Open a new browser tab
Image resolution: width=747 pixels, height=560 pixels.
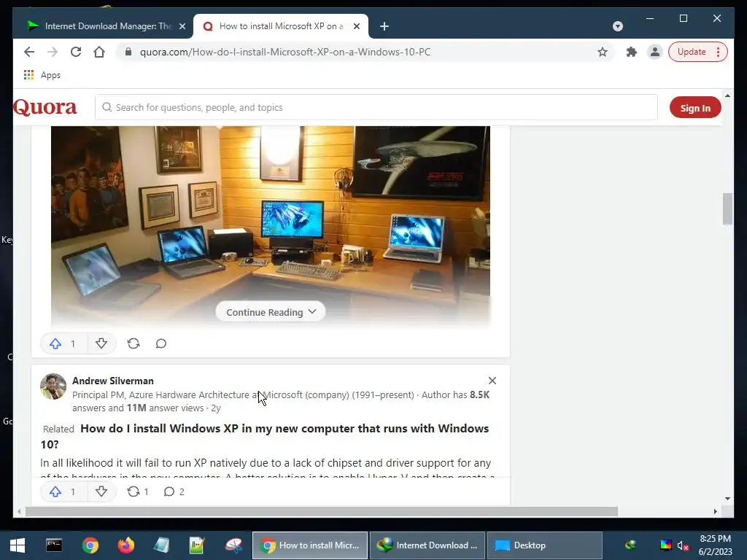tap(384, 26)
